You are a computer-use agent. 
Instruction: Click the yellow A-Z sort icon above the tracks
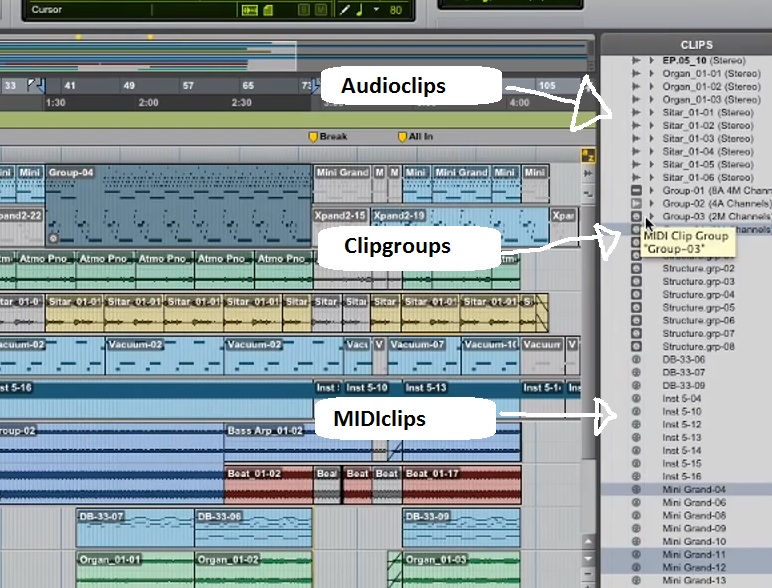coord(588,156)
